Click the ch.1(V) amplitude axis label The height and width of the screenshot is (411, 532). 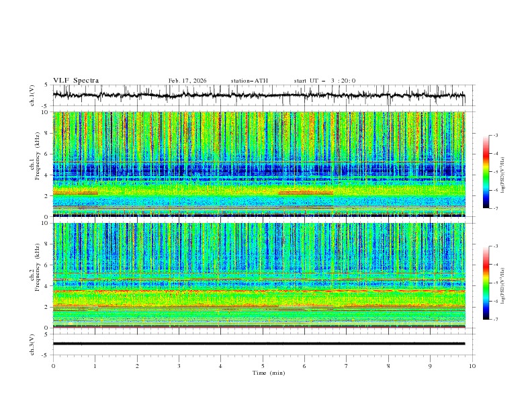click(33, 95)
